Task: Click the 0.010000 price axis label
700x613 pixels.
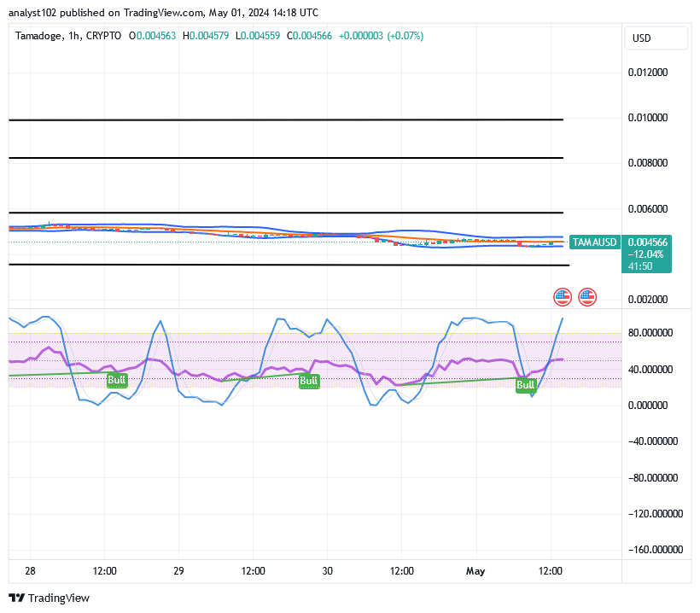Action: click(x=648, y=118)
